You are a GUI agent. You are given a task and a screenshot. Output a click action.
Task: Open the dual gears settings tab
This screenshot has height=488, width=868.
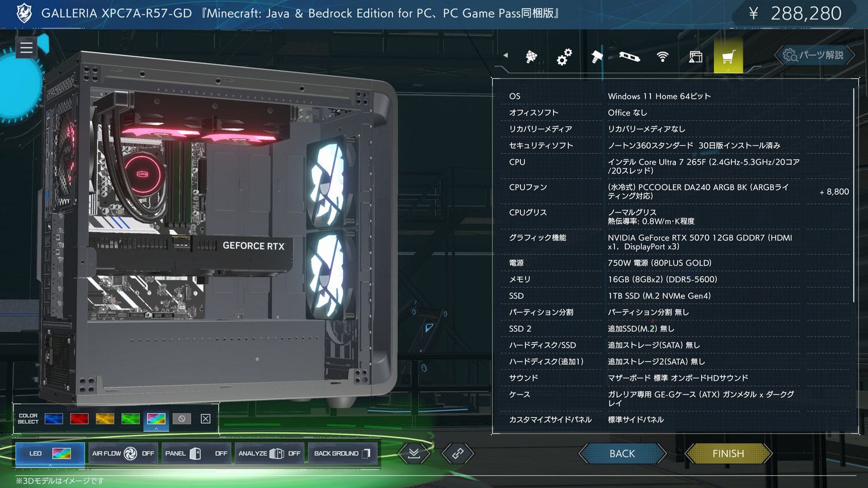[564, 57]
